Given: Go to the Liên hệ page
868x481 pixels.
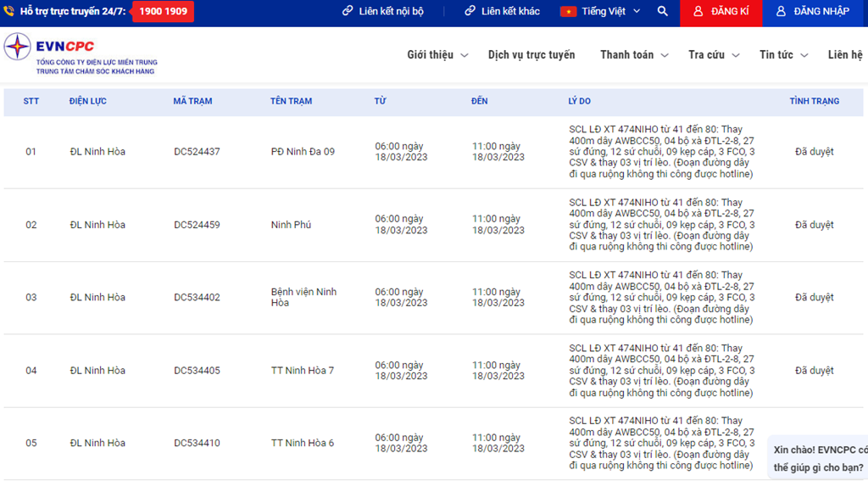Looking at the screenshot, I should tap(844, 55).
